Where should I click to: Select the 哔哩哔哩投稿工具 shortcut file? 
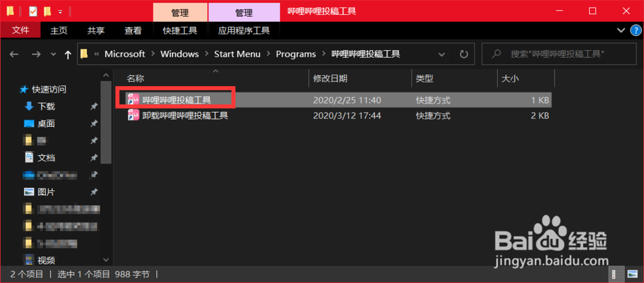[x=338, y=100]
